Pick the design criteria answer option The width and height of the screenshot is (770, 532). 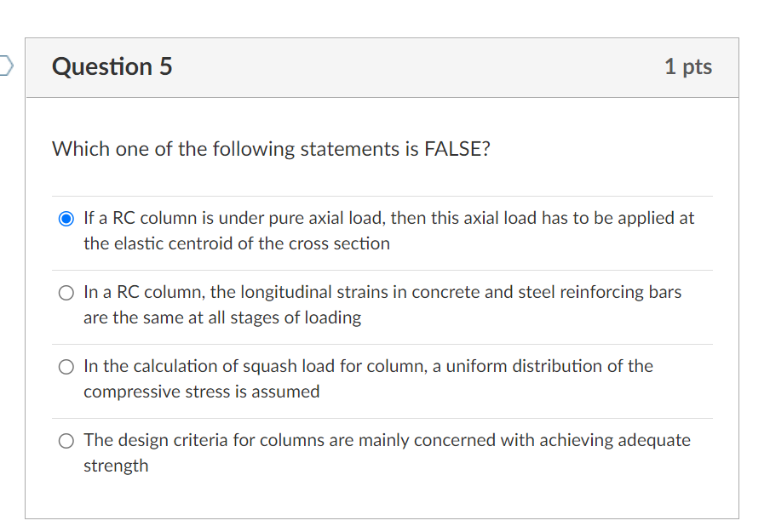(66, 441)
